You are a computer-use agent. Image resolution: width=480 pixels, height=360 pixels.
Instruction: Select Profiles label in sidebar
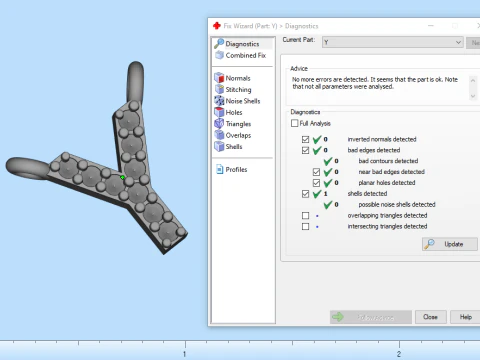[x=236, y=169]
